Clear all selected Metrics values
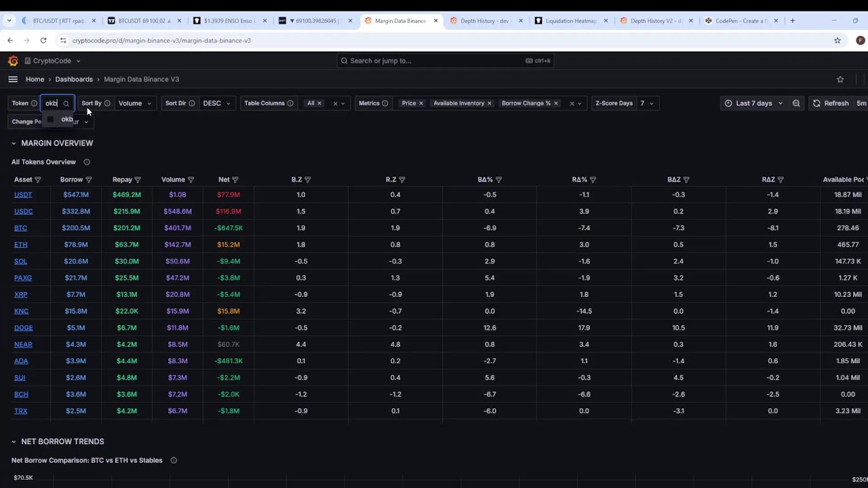 tap(572, 104)
